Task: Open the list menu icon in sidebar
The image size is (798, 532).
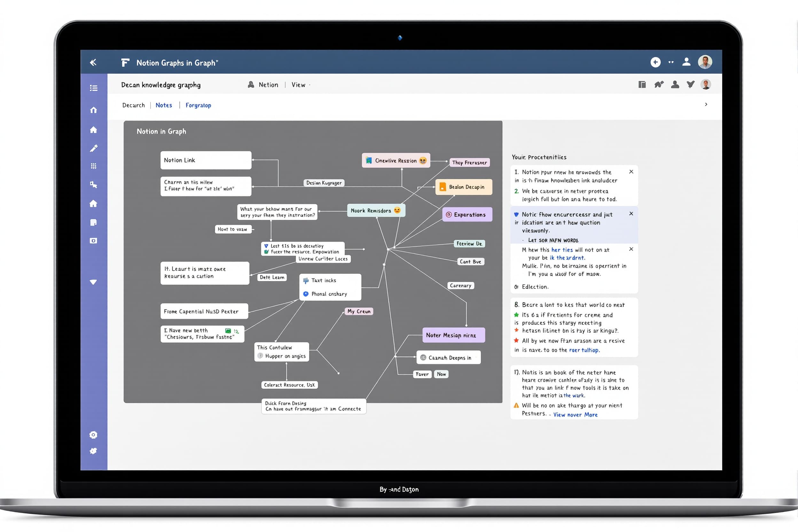Action: (x=94, y=88)
